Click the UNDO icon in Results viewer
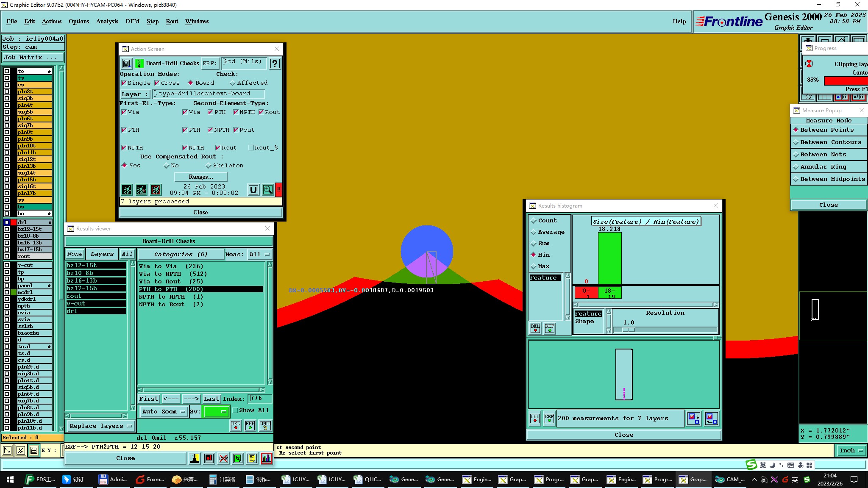Image resolution: width=868 pixels, height=488 pixels. point(265,425)
